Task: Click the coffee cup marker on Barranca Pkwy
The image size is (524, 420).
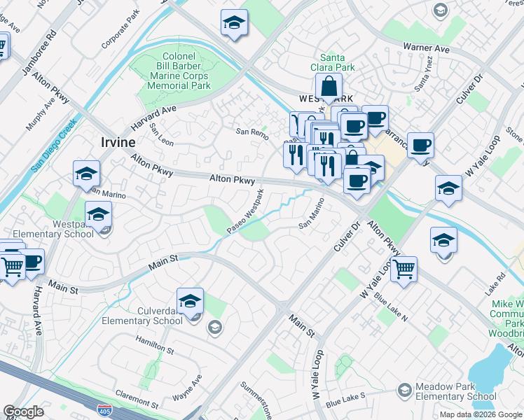Action: [x=421, y=148]
